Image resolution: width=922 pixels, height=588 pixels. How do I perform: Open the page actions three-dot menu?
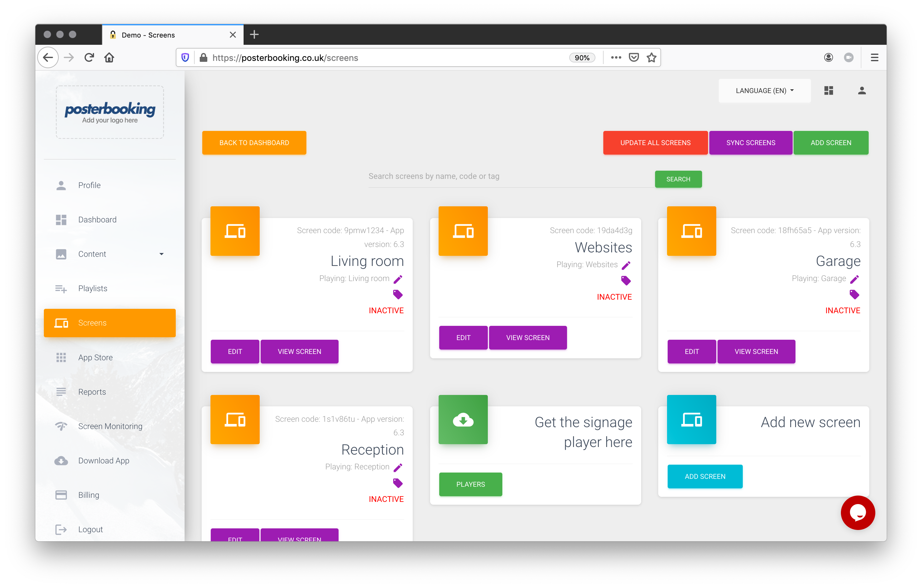(616, 57)
